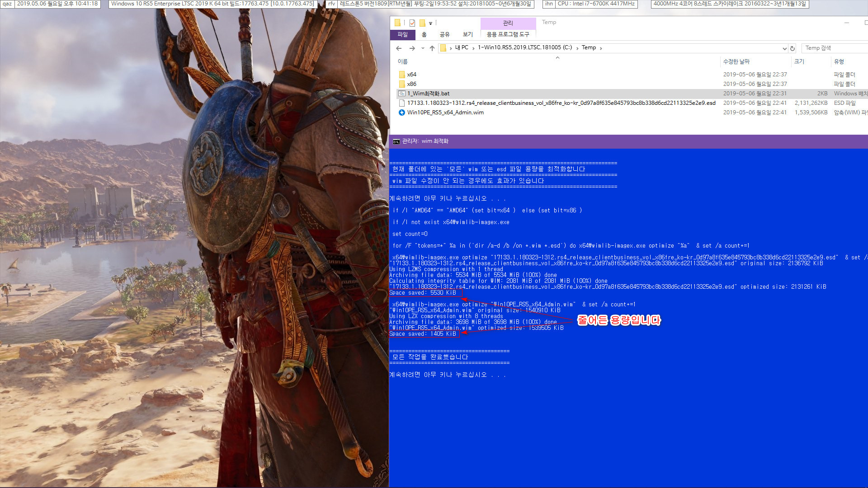Screen dimensions: 868x488
Task: Select the Temp breadcrumb segment
Action: pos(588,47)
